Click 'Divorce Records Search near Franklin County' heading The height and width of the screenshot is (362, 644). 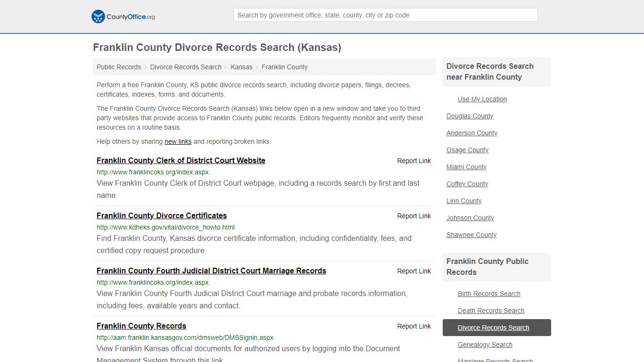[x=497, y=72]
